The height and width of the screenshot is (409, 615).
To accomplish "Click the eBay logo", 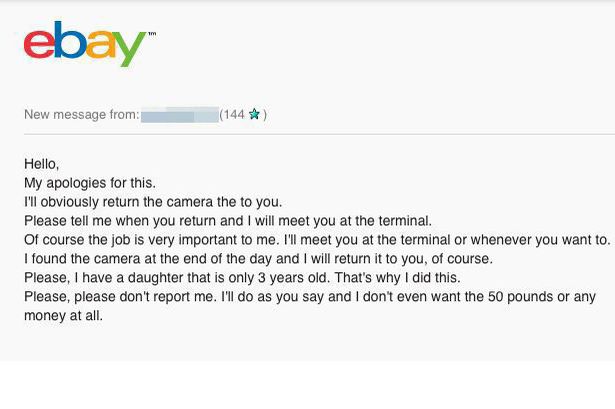I will (x=89, y=44).
